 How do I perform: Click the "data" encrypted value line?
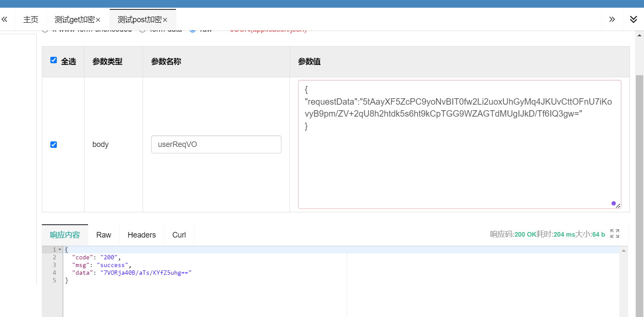pos(132,273)
